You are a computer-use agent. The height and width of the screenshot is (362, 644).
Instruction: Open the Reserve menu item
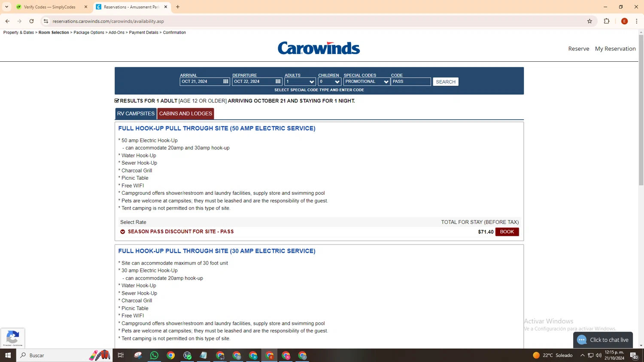point(579,48)
